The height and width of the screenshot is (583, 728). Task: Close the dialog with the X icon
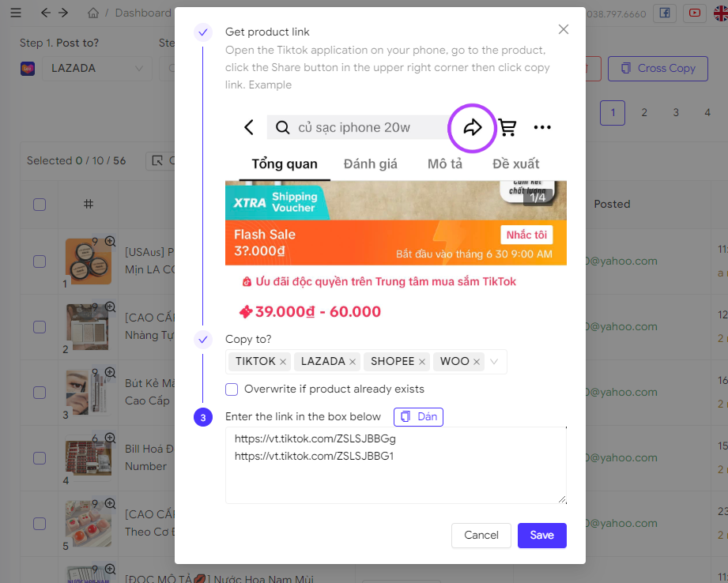tap(563, 29)
